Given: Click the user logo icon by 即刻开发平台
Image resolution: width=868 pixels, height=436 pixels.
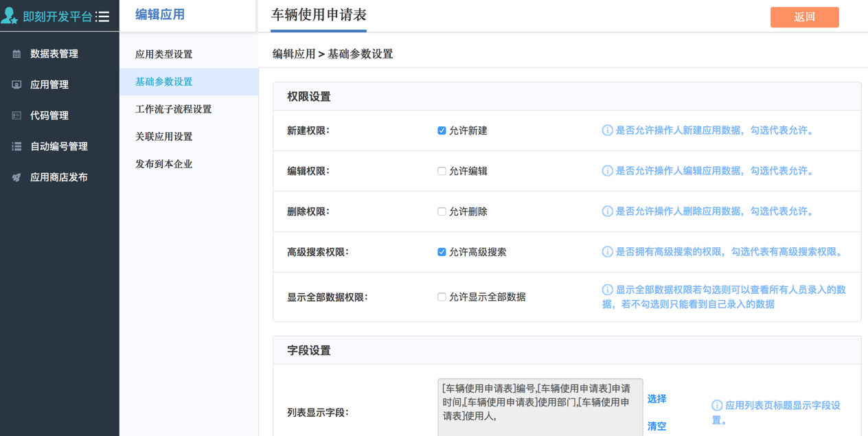Looking at the screenshot, I should click(x=10, y=16).
